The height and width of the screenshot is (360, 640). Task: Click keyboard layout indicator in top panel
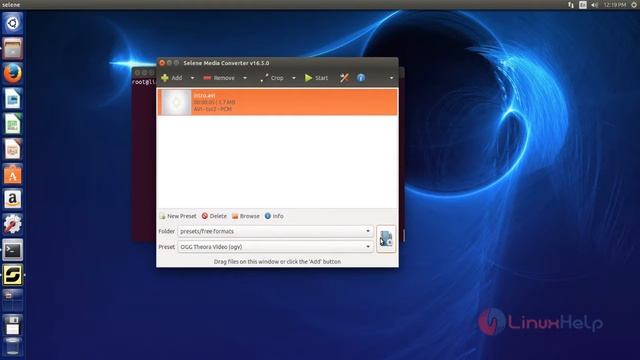pos(582,5)
